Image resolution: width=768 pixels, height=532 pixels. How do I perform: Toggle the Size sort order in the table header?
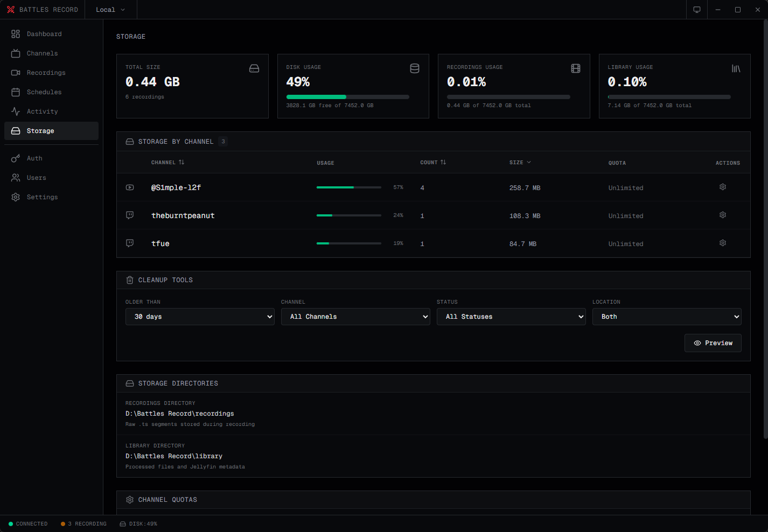[x=520, y=162]
